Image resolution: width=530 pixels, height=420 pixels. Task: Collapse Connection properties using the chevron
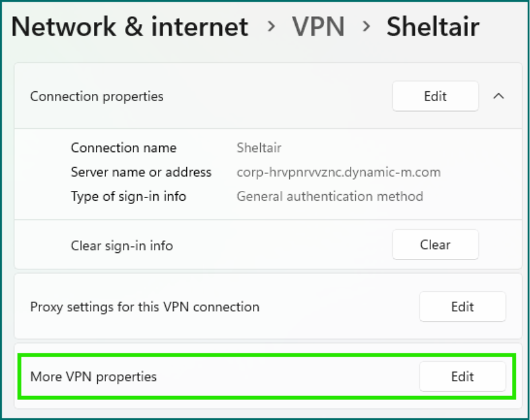(498, 96)
